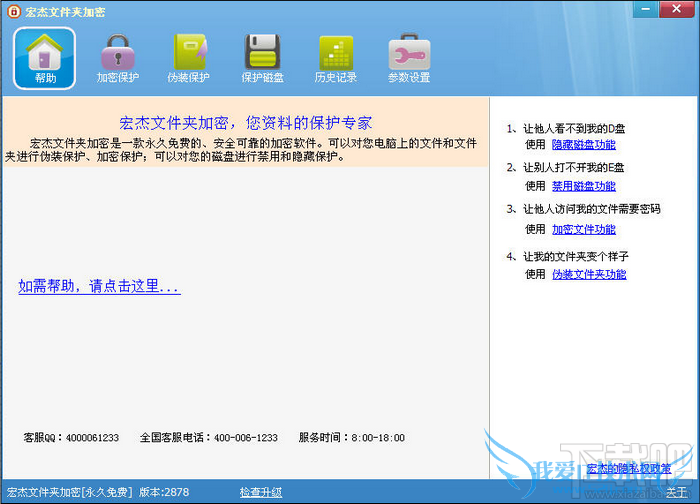The height and width of the screenshot is (504, 700).
Task: Click the 服务时间：8:00-18:00 text
Action: point(352,437)
